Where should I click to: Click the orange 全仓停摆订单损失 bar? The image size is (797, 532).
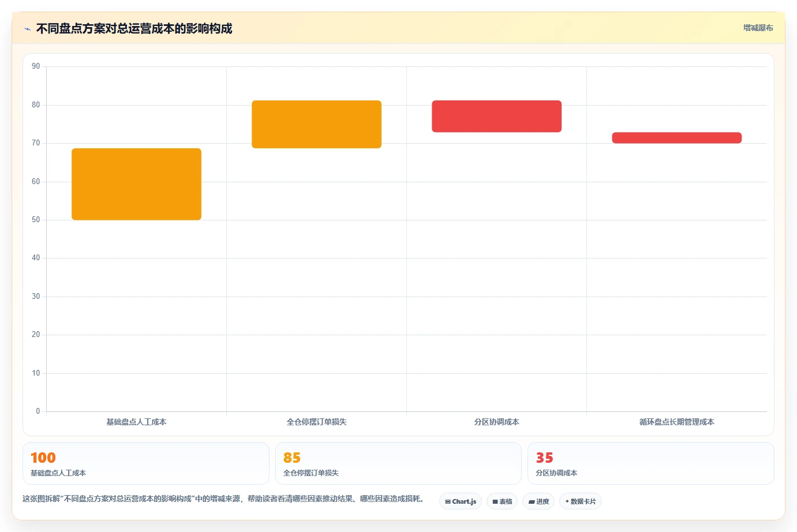click(x=316, y=124)
